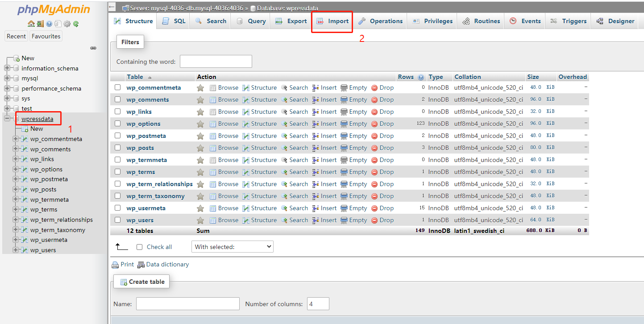Select the wp_options row checkbox
644x324 pixels.
tap(117, 123)
